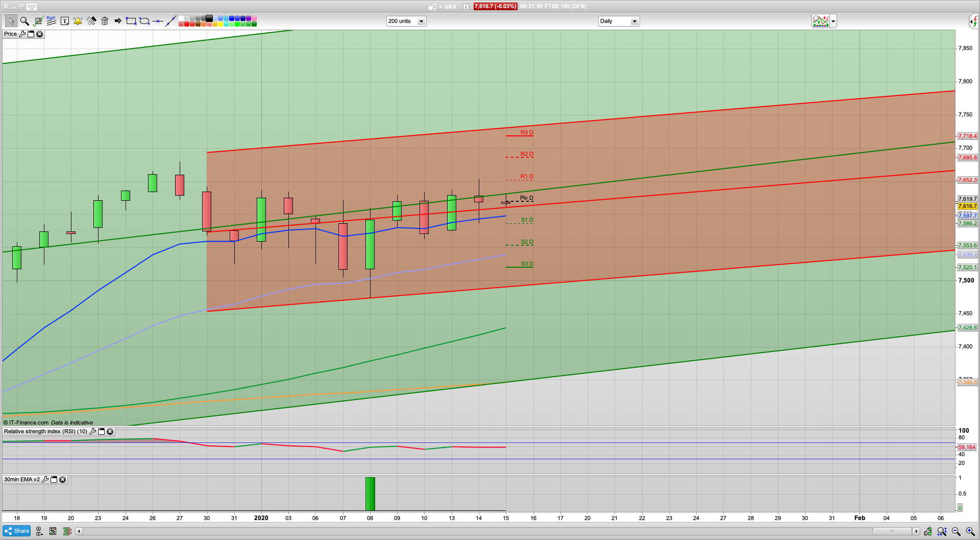Screen dimensions: 980x540
Task: Select the ellipse drawing tool
Action: coord(144,21)
